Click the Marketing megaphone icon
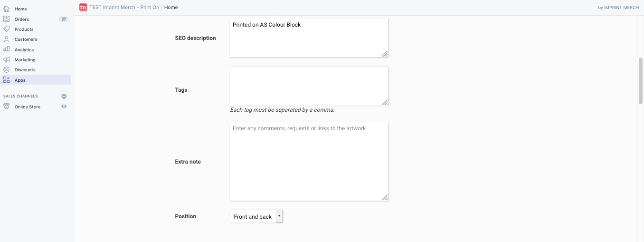 (7, 60)
